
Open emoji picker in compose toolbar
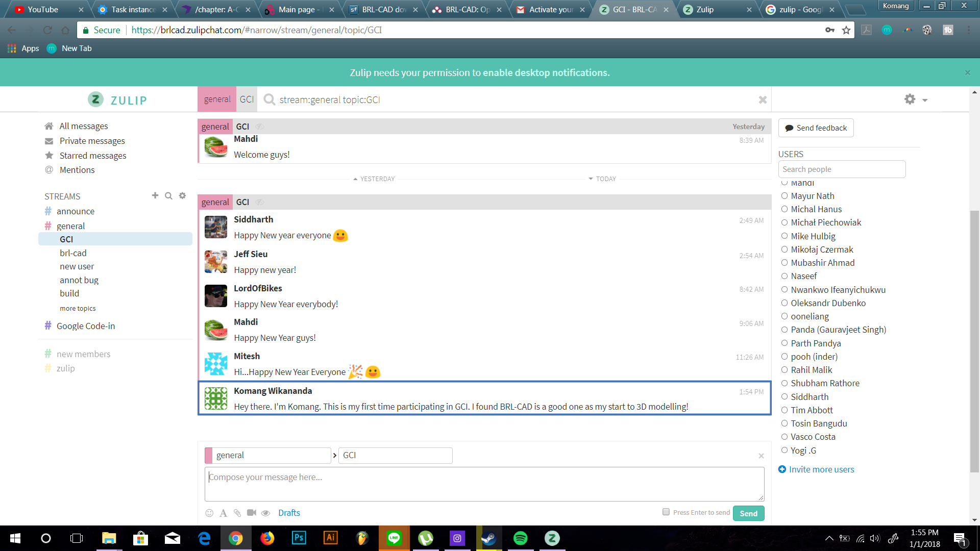[209, 513]
